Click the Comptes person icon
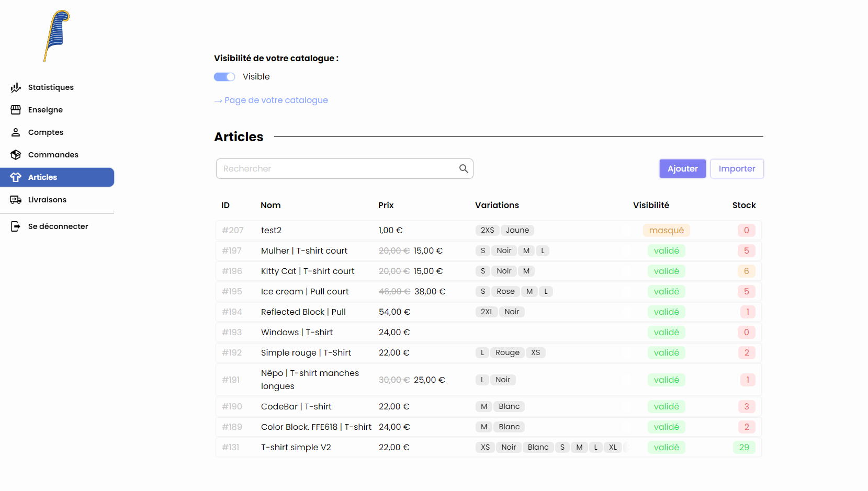Screen dimensions: 868x491 click(16, 132)
